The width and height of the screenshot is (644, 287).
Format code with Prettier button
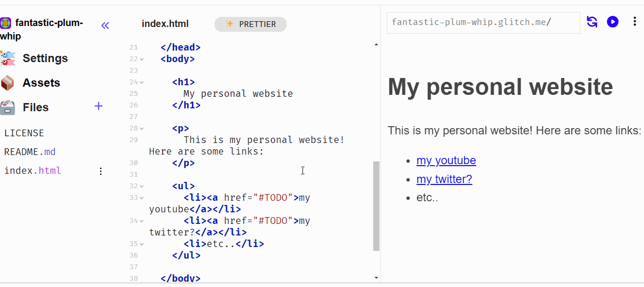[251, 24]
